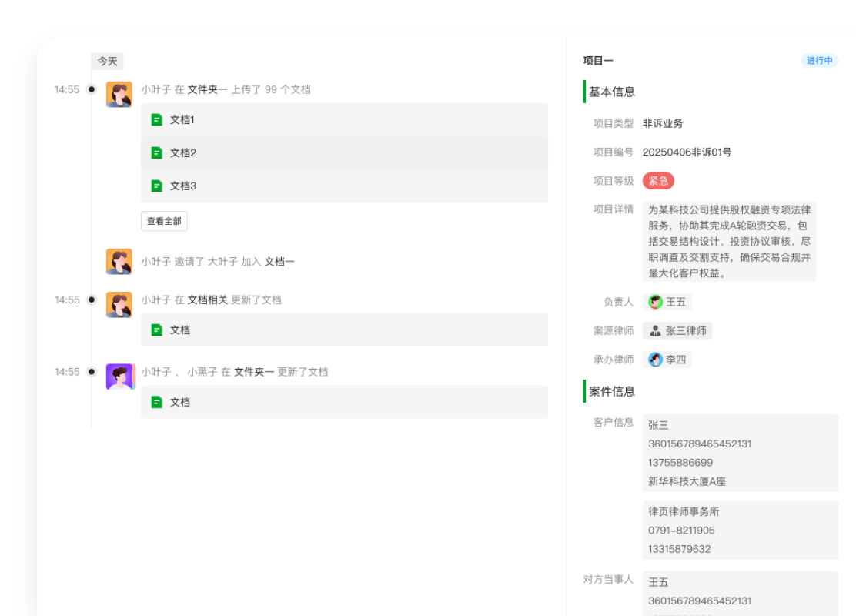Click the 王五 负责人 chip
The width and height of the screenshot is (856, 616).
click(x=667, y=302)
